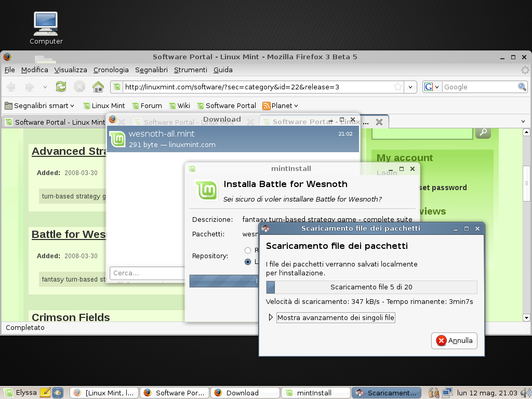This screenshot has height=399, width=532.
Task: Open the Wiki bookmark
Action: click(x=180, y=106)
